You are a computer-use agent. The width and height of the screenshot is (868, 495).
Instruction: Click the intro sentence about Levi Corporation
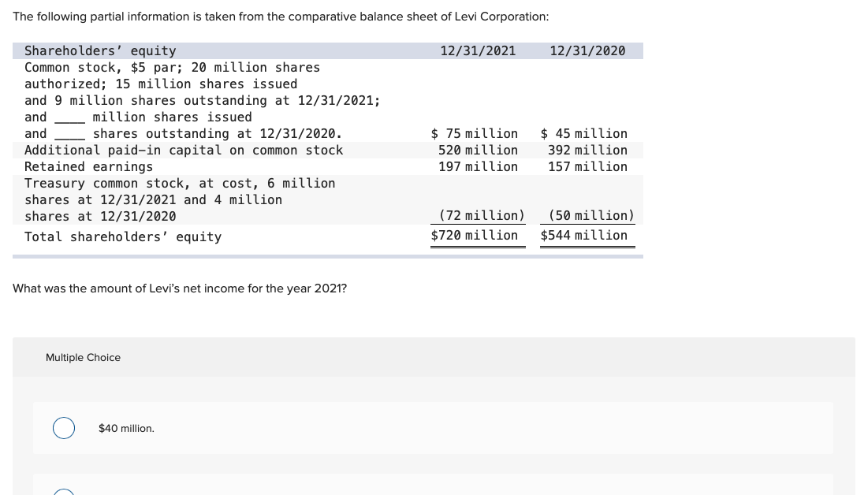coord(281,17)
